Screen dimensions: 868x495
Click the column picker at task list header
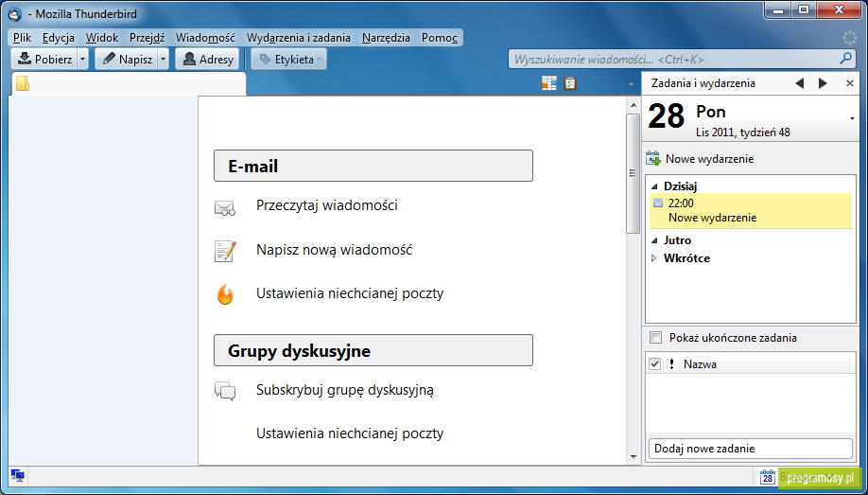pyautogui.click(x=853, y=364)
